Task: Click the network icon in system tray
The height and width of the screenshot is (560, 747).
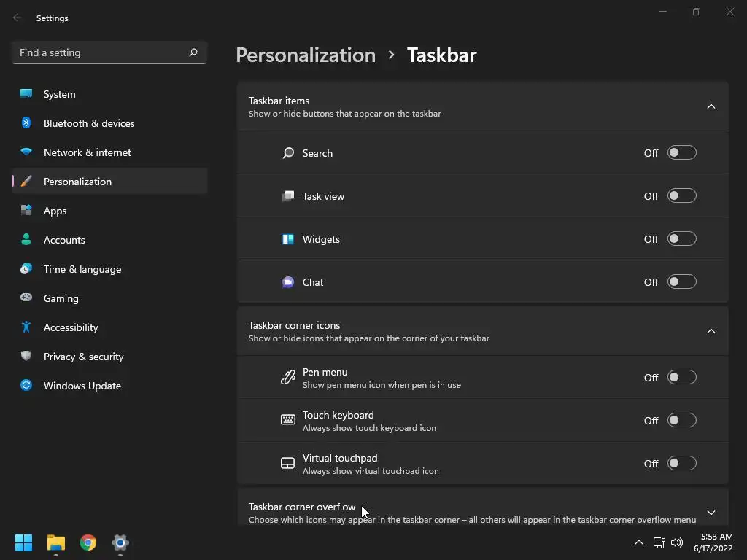Action: tap(659, 542)
